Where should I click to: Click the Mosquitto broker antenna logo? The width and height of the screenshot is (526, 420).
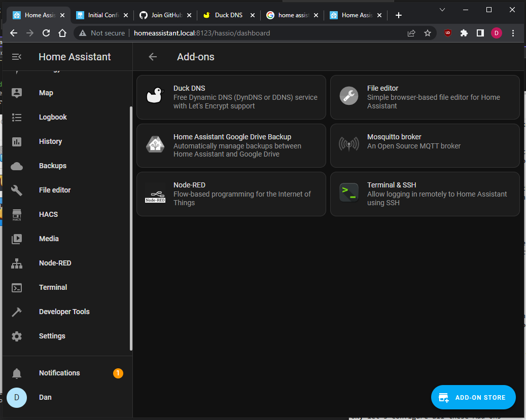pos(349,144)
